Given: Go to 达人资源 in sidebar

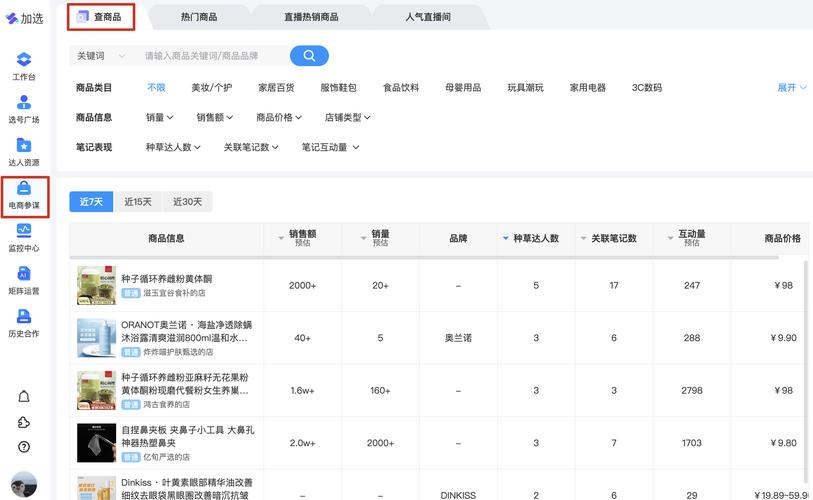Looking at the screenshot, I should point(24,152).
